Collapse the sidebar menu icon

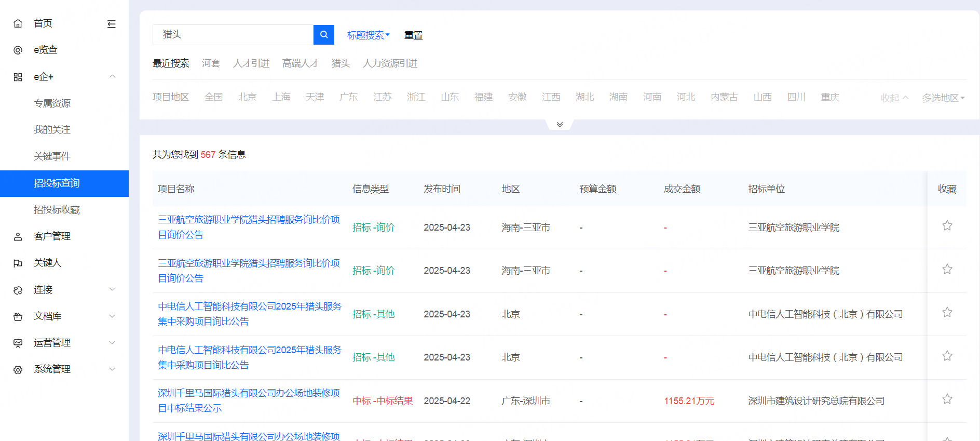[x=112, y=24]
